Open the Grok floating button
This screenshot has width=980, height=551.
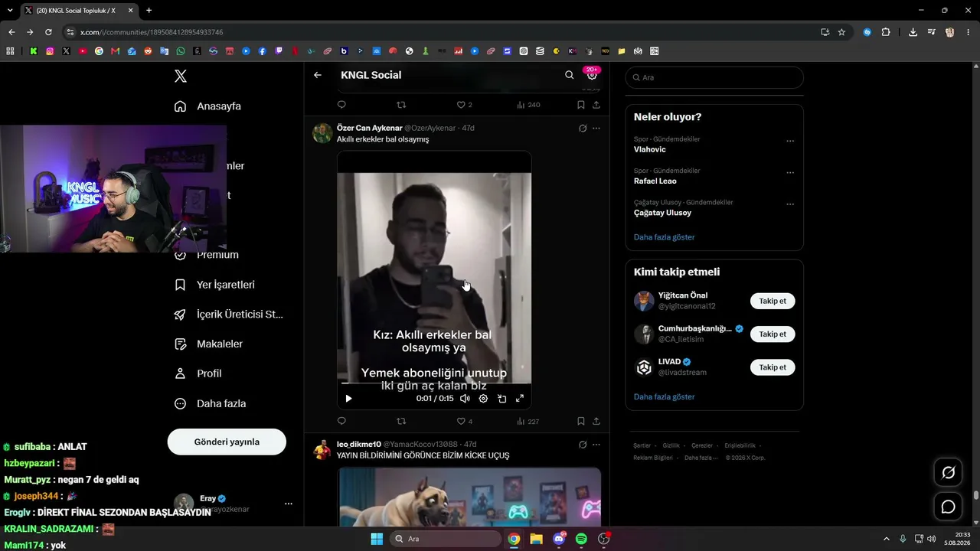coord(948,472)
